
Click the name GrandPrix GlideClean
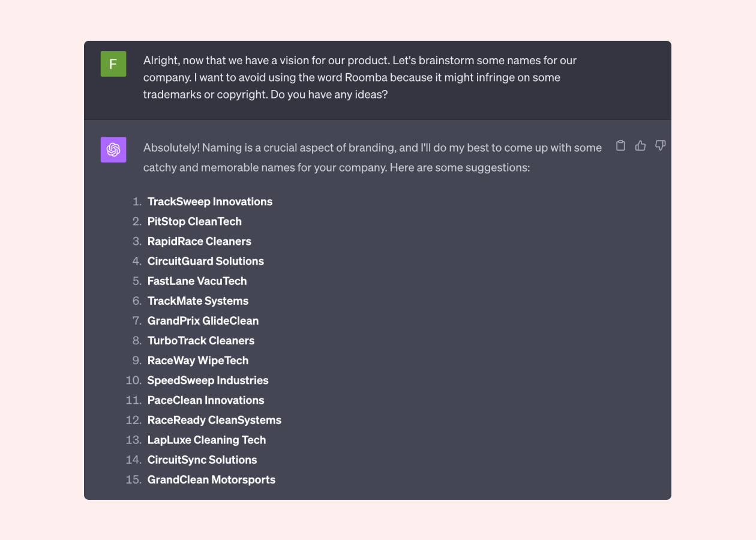tap(203, 320)
